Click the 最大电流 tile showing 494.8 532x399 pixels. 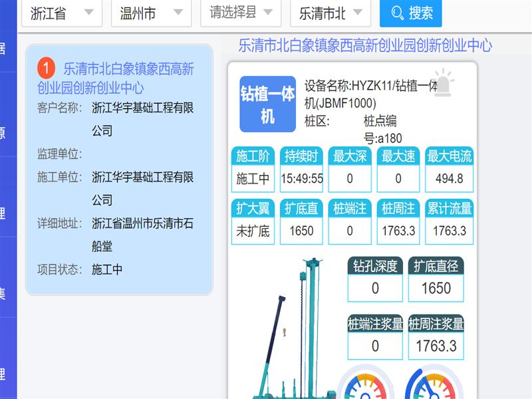tap(450, 170)
